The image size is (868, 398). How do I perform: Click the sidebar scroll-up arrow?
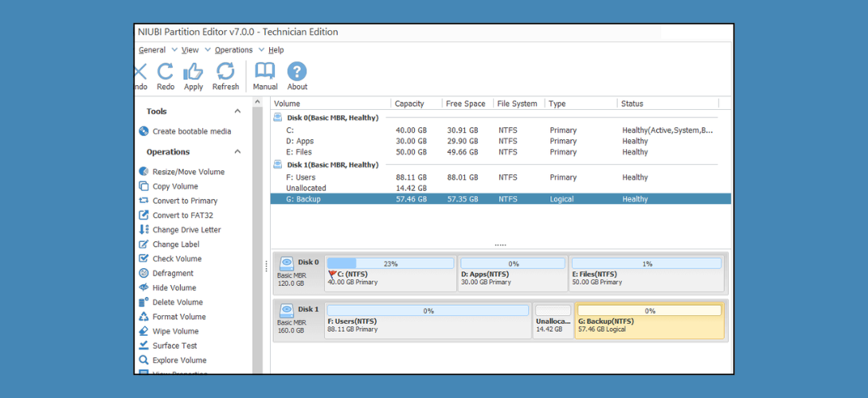257,103
